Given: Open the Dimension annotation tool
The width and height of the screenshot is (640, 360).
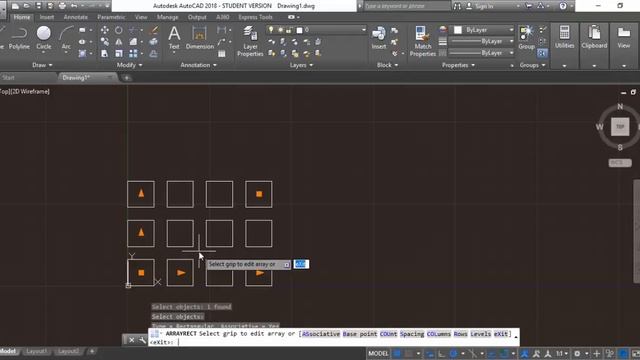Looking at the screenshot, I should pyautogui.click(x=200, y=38).
